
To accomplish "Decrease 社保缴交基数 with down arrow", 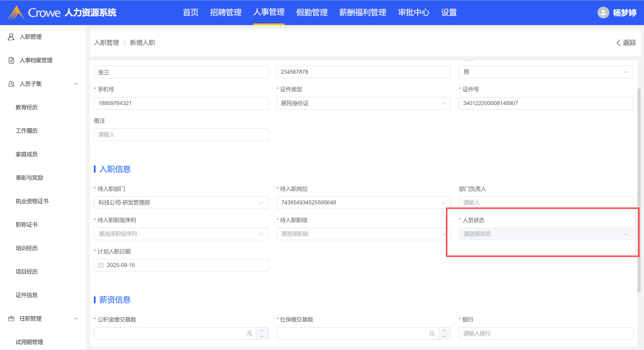I will point(444,336).
